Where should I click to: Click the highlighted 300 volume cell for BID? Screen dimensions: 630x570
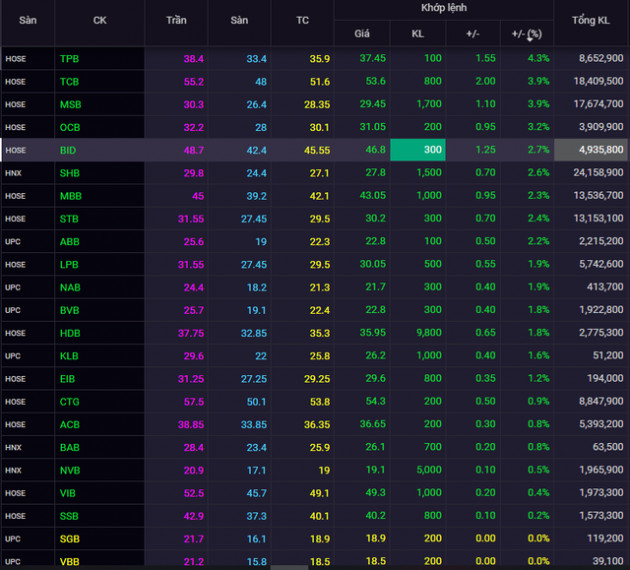[x=418, y=150]
